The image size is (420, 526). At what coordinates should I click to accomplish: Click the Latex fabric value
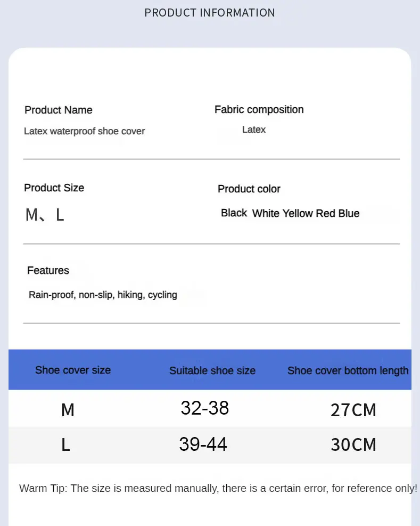254,130
